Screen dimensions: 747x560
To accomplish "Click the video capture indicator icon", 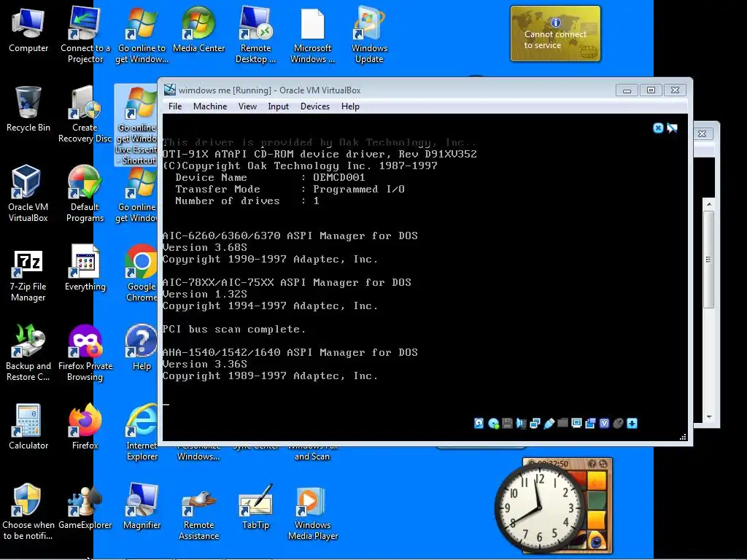I will coord(590,424).
